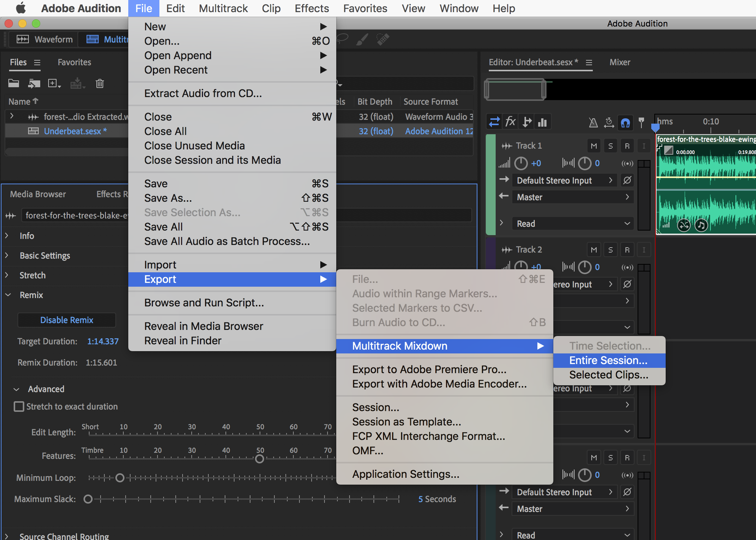Select the Paintbrush Selection tool icon

click(362, 39)
